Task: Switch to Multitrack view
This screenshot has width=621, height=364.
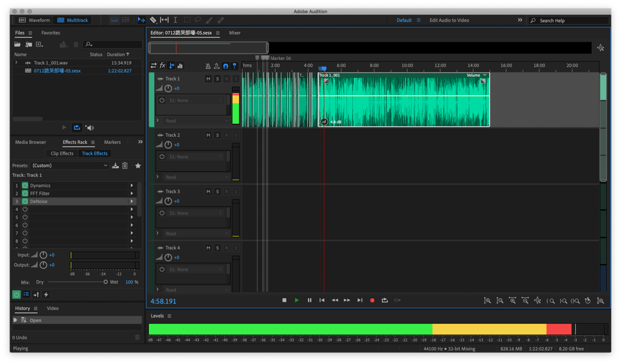Action: [73, 20]
